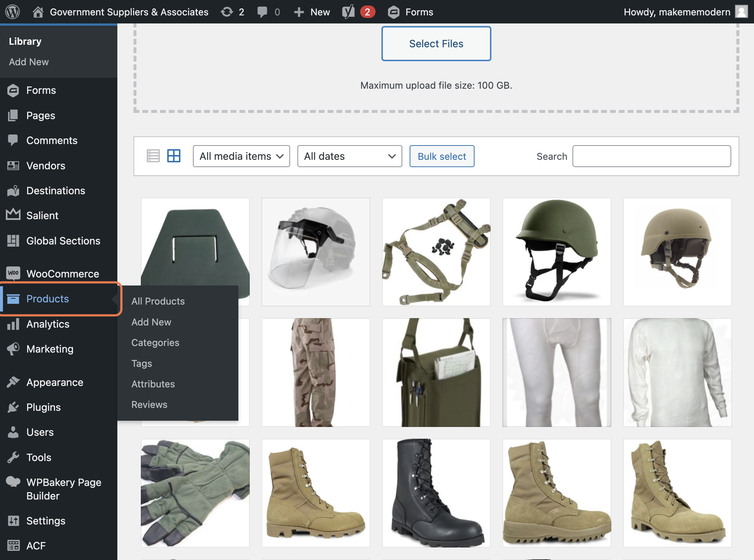Focus the media Search field
The image size is (754, 560).
652,156
